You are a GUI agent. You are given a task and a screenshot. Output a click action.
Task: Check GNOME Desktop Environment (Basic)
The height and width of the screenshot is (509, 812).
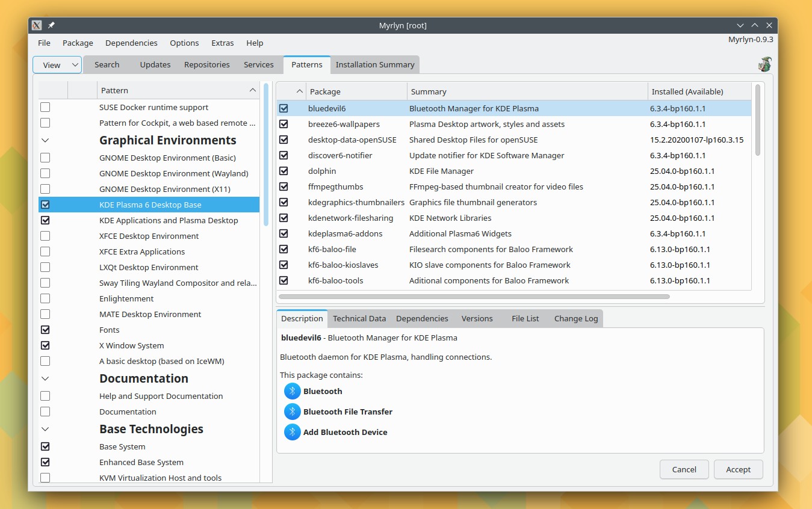[45, 158]
